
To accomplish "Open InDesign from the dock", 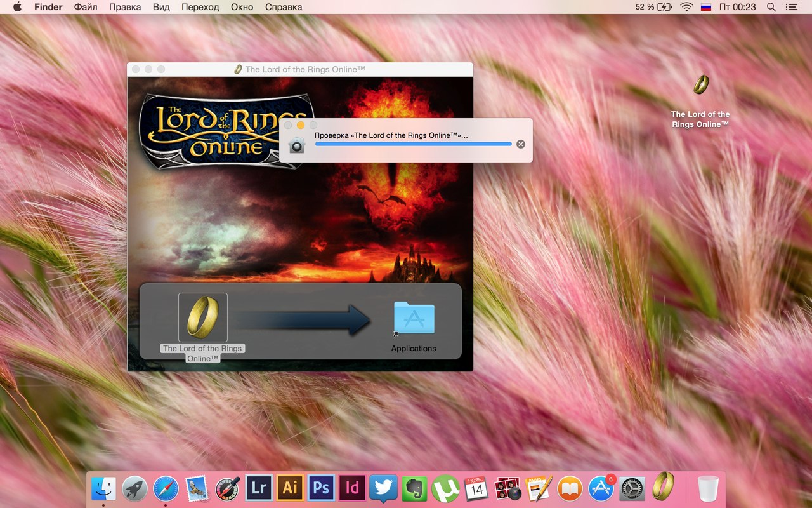I will [x=352, y=488].
